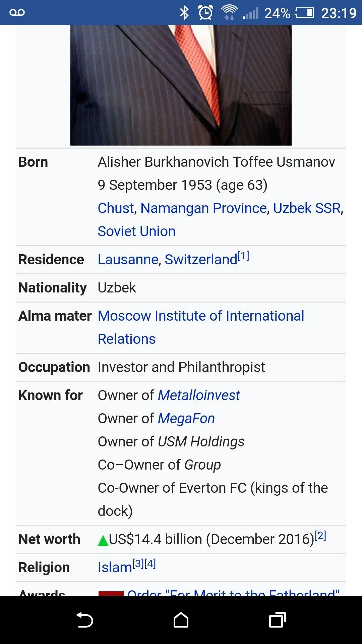The width and height of the screenshot is (362, 644).
Task: Follow the Metalloinvest link
Action: pyautogui.click(x=199, y=395)
